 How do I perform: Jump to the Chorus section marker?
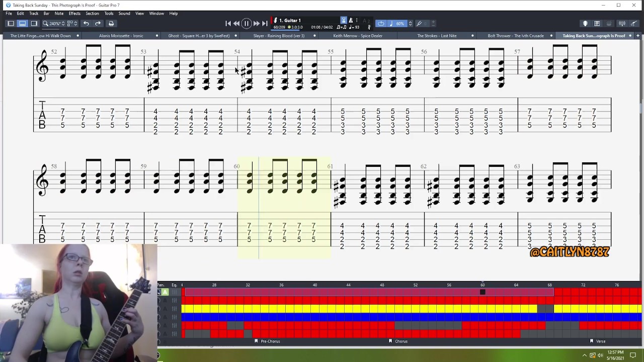pos(398,341)
